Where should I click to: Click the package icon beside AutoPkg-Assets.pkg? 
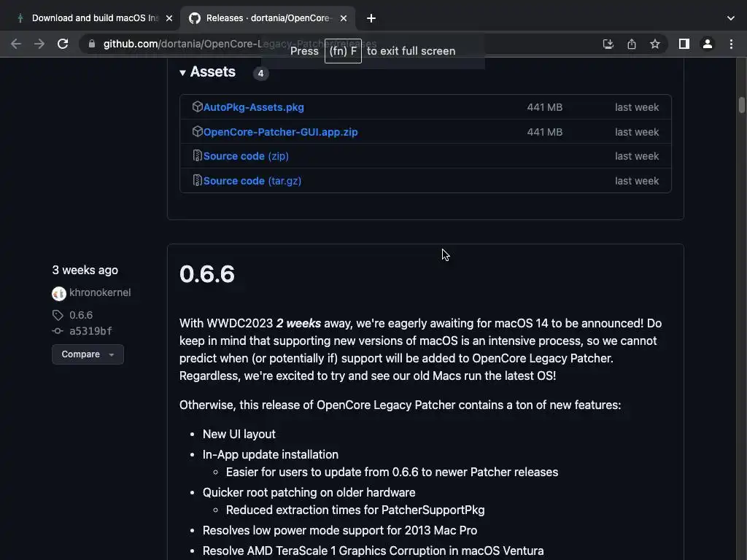[197, 106]
